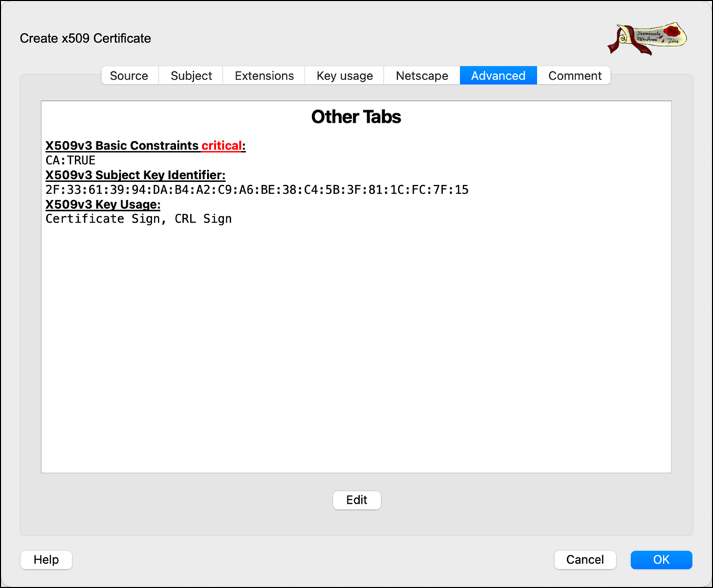Open the Netscape tab
Image resolution: width=713 pixels, height=588 pixels.
pos(422,76)
